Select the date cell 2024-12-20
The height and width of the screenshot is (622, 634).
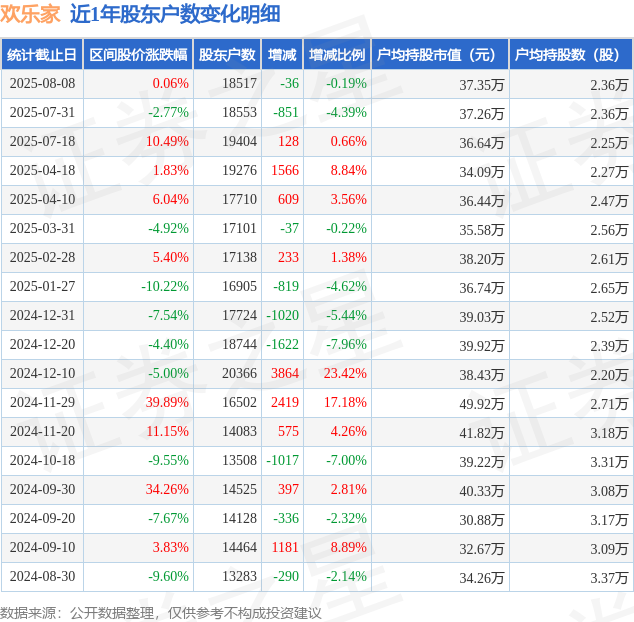(42, 345)
